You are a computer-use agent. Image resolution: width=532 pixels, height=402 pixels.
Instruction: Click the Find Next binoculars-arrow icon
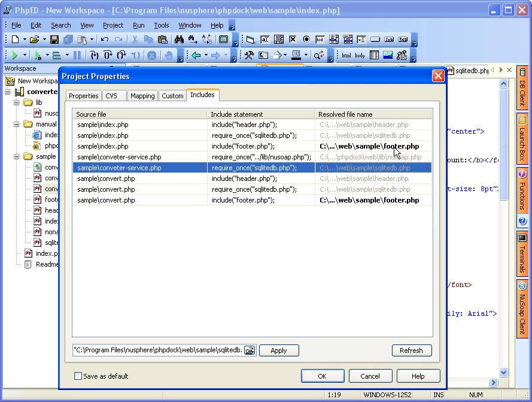(x=193, y=40)
